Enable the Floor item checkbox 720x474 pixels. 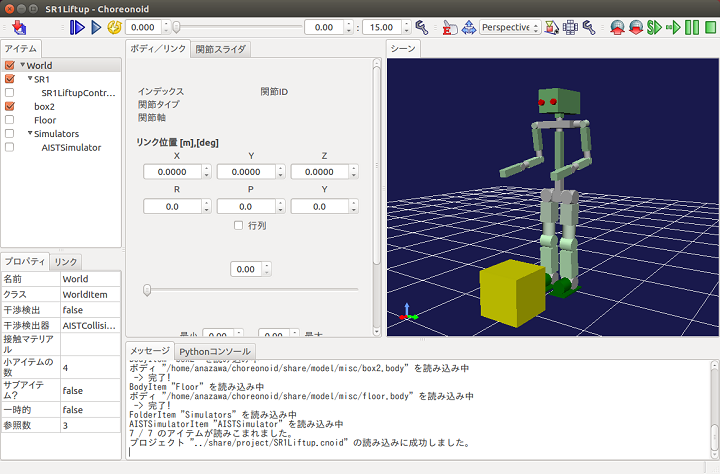click(10, 120)
